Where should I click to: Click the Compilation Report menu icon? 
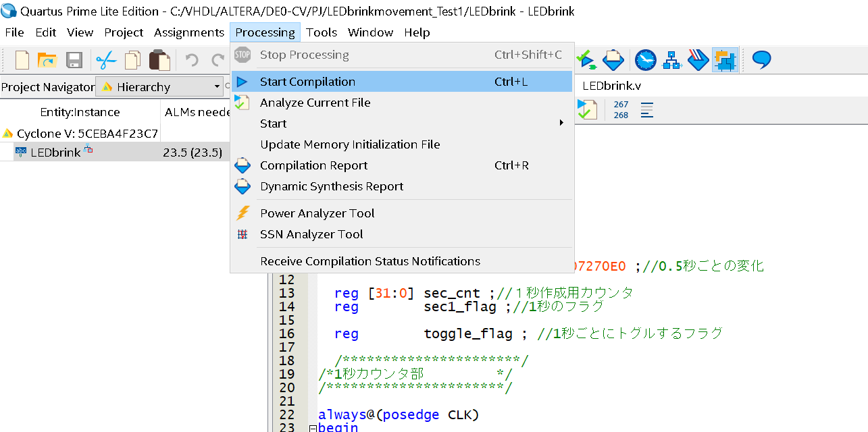click(242, 165)
